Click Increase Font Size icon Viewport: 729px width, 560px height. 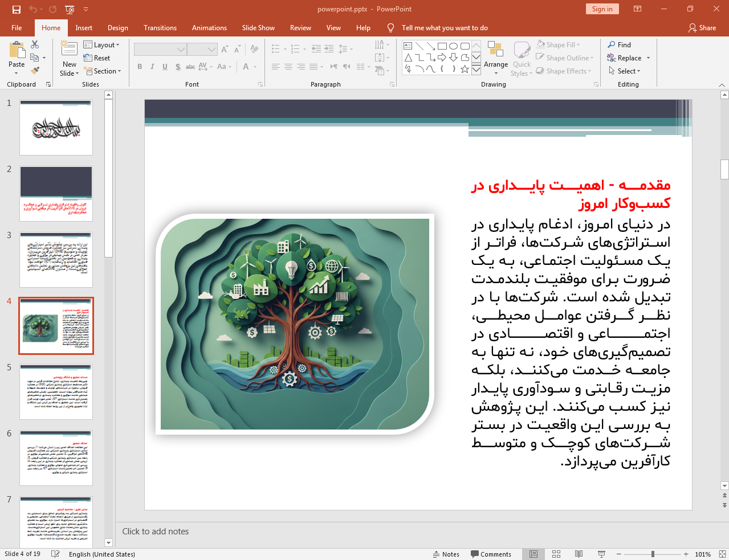pos(225,50)
